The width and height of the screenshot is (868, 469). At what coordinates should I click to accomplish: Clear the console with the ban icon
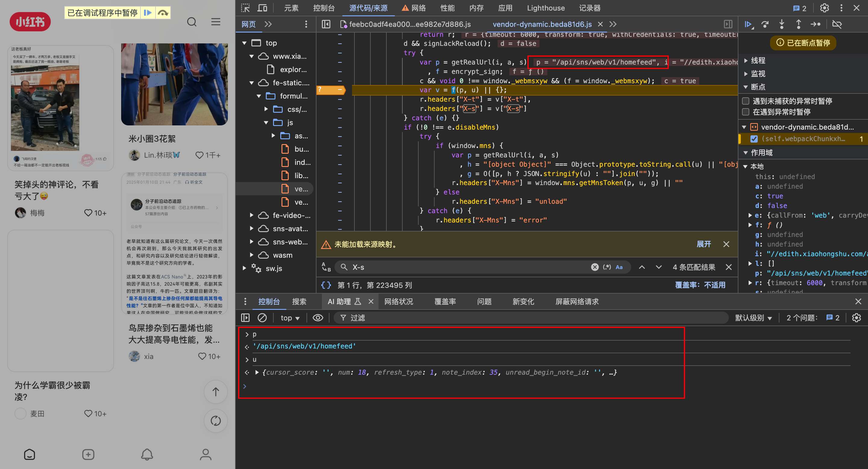click(x=262, y=318)
